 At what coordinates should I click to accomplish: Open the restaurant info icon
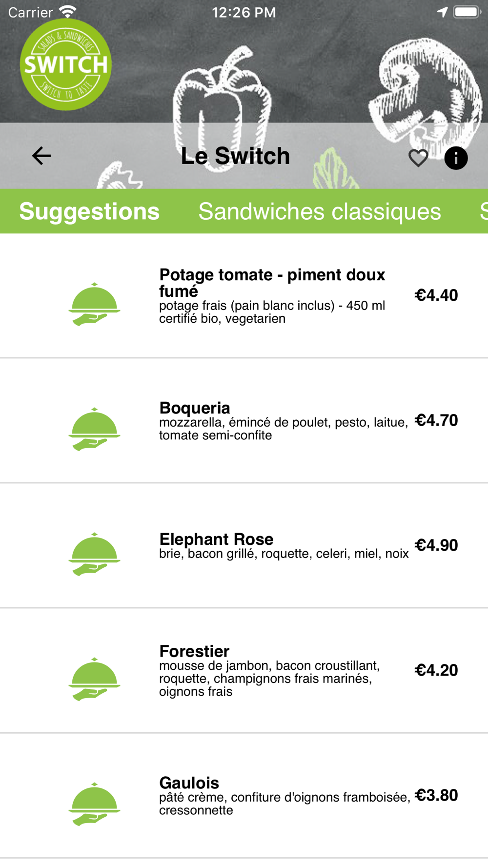(x=456, y=158)
